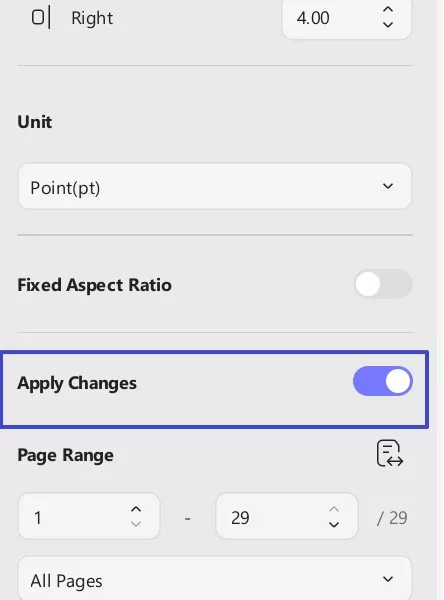Image resolution: width=444 pixels, height=600 pixels.
Task: Expand the All Pages dropdown
Action: click(215, 579)
